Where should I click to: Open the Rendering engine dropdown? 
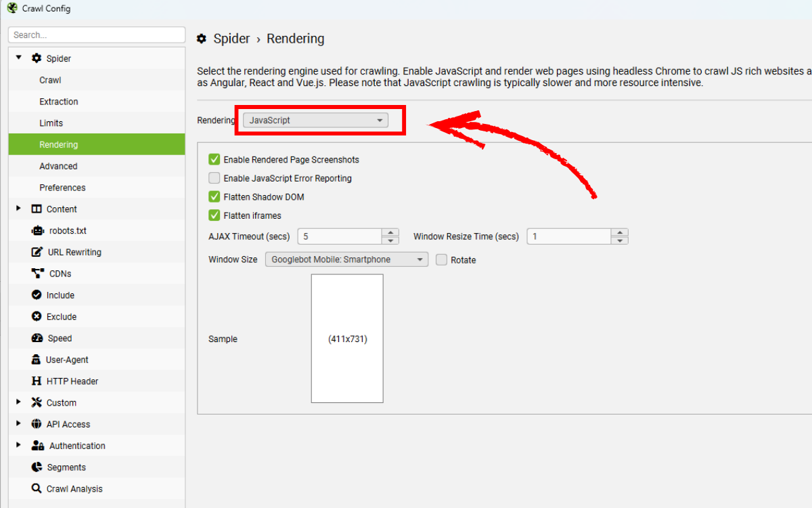coord(315,121)
